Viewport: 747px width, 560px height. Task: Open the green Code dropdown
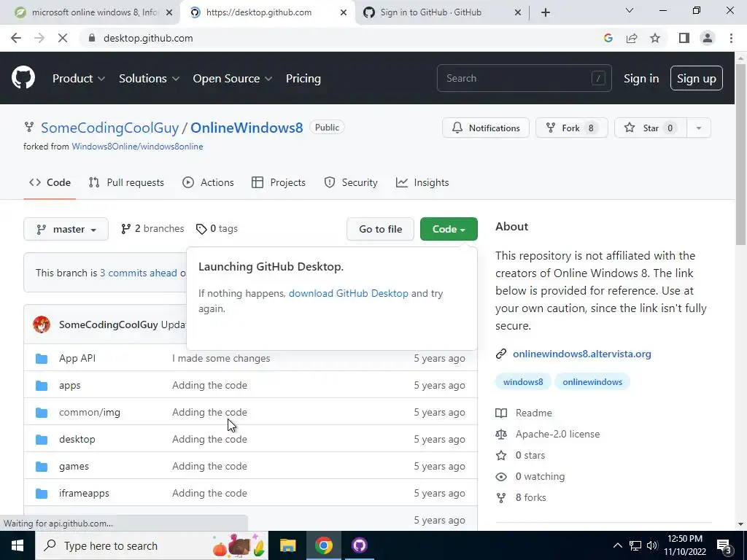click(x=449, y=229)
